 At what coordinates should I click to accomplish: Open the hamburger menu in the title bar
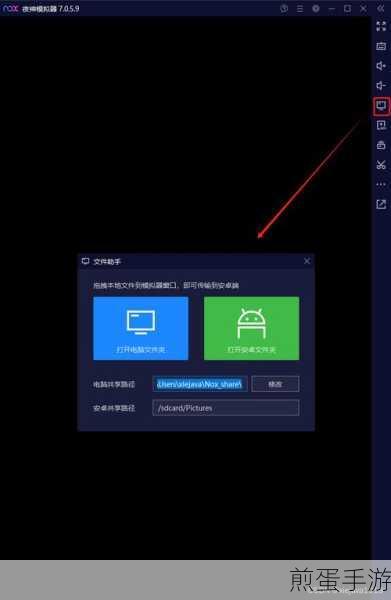tap(300, 8)
